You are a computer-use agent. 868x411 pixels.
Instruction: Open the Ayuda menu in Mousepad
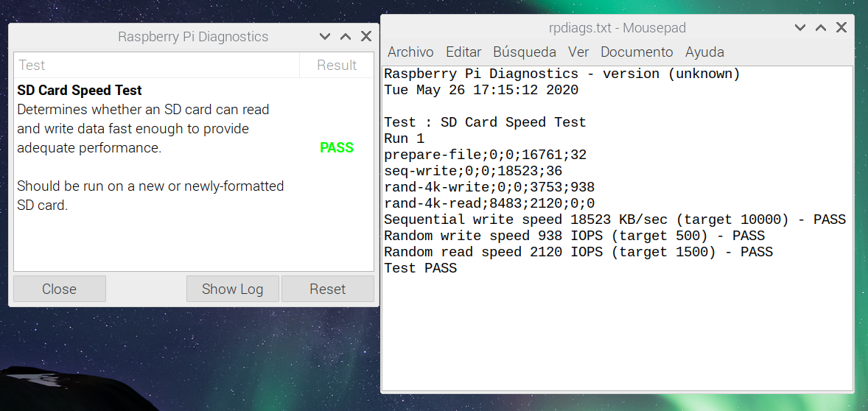point(704,52)
